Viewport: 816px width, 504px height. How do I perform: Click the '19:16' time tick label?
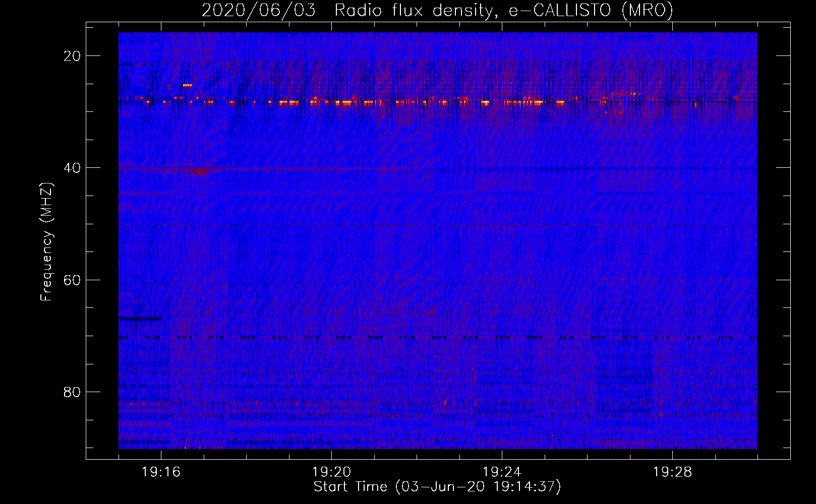(161, 472)
